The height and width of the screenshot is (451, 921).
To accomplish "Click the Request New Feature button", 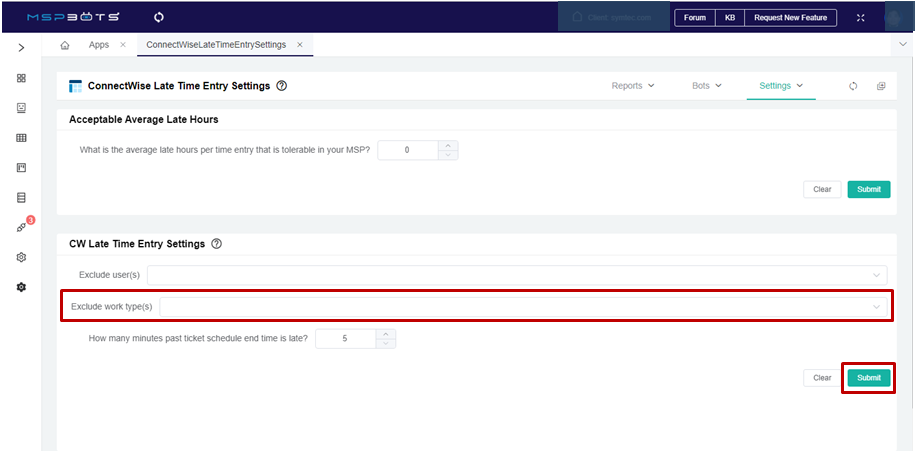I will [x=790, y=18].
